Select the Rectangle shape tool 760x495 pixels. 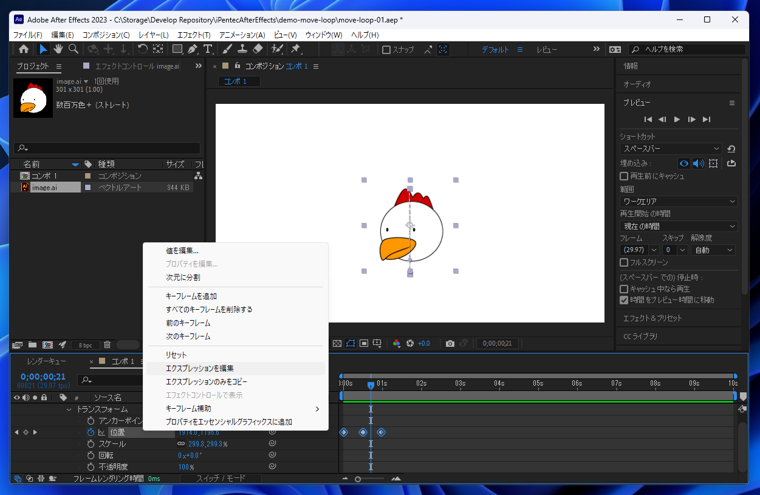click(x=177, y=49)
